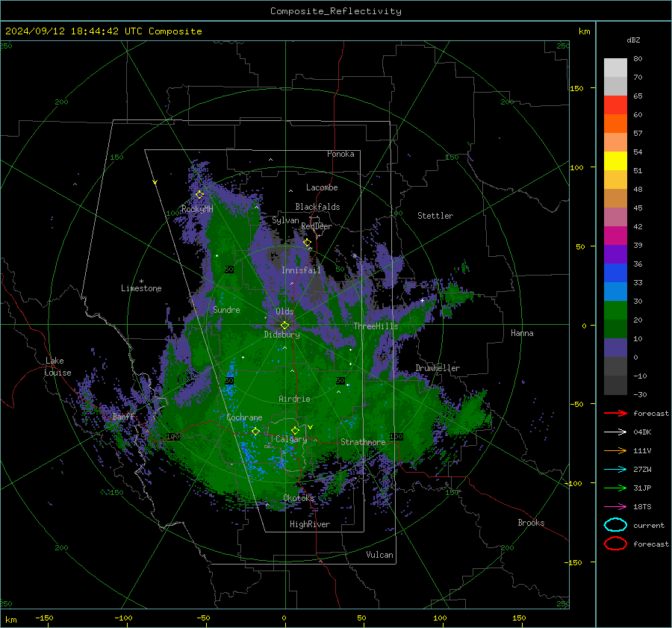
Task: Click the 150 tick on right axis
Action: click(576, 88)
